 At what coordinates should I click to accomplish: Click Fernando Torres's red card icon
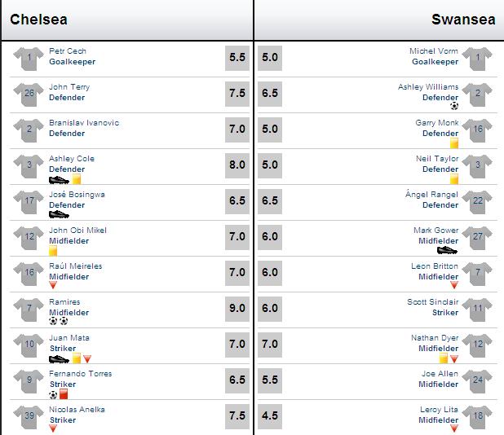(64, 394)
